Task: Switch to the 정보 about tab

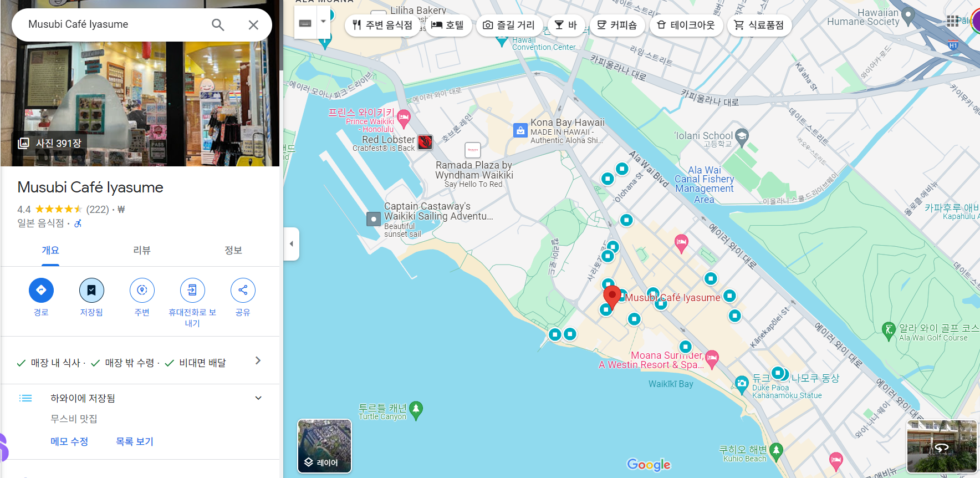Action: [233, 251]
